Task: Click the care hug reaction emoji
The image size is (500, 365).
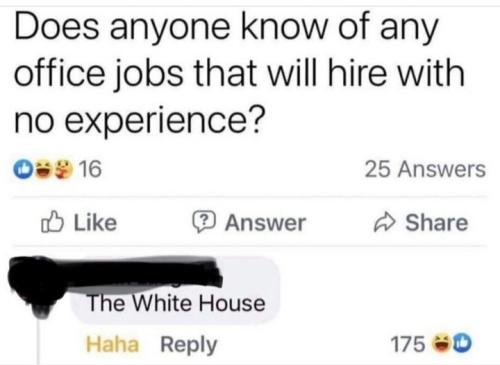Action: point(63,169)
